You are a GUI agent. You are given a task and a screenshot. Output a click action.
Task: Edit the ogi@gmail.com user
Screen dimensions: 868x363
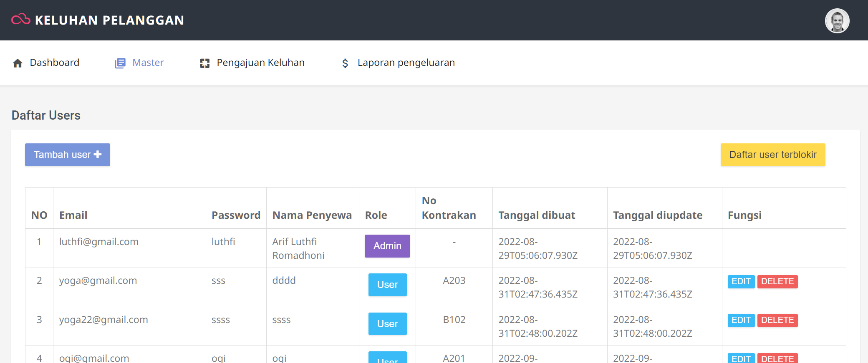point(741,358)
